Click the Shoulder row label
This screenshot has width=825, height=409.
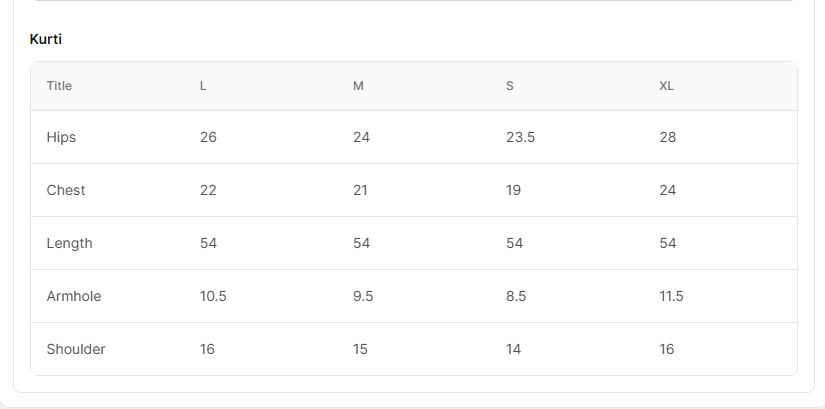click(x=76, y=349)
